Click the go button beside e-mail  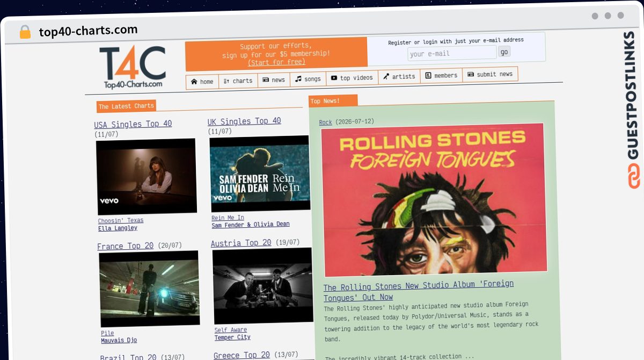coord(504,52)
